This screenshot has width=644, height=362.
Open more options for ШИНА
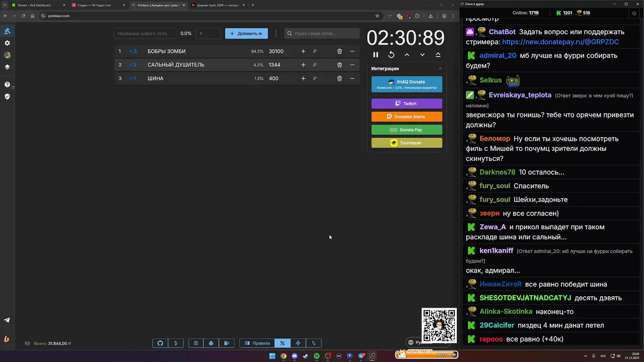click(x=352, y=78)
